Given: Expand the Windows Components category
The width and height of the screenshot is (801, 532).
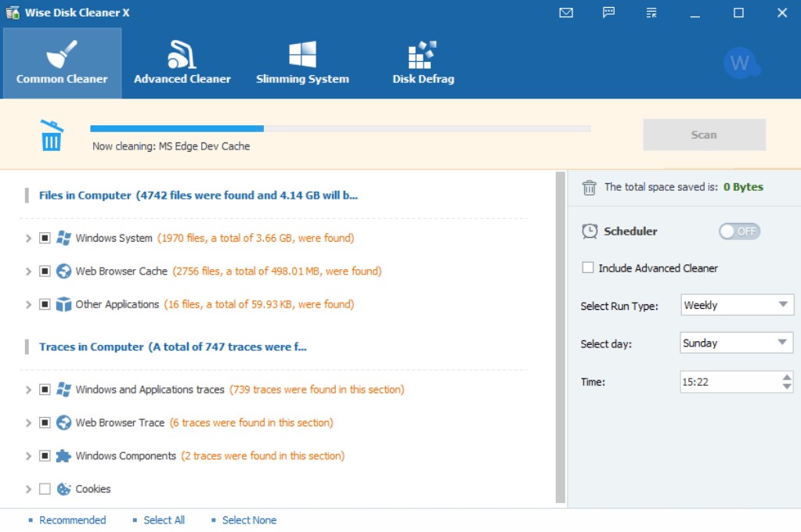Looking at the screenshot, I should (29, 456).
